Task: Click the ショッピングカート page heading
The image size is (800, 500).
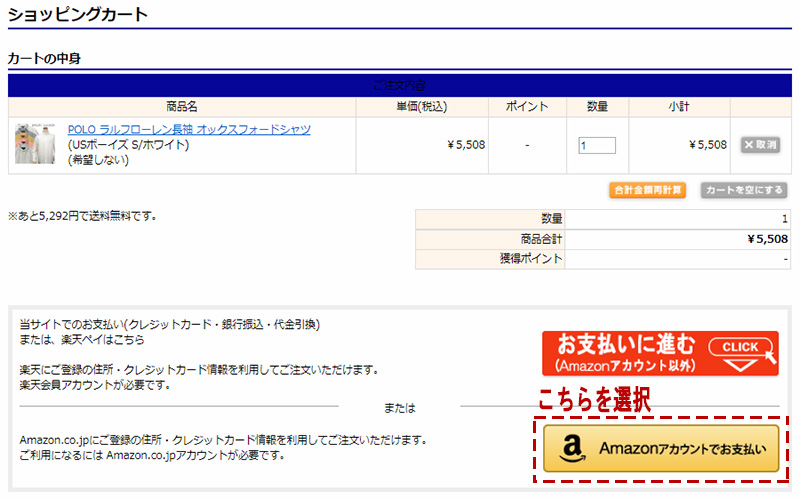Action: [x=78, y=14]
